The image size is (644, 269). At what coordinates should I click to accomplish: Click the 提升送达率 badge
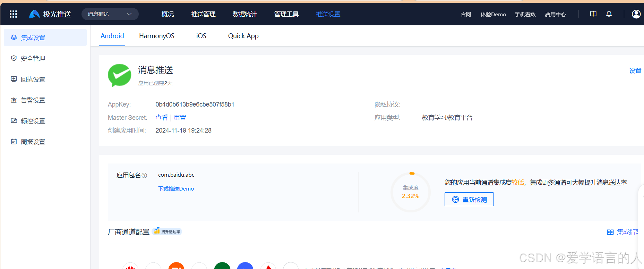(167, 232)
